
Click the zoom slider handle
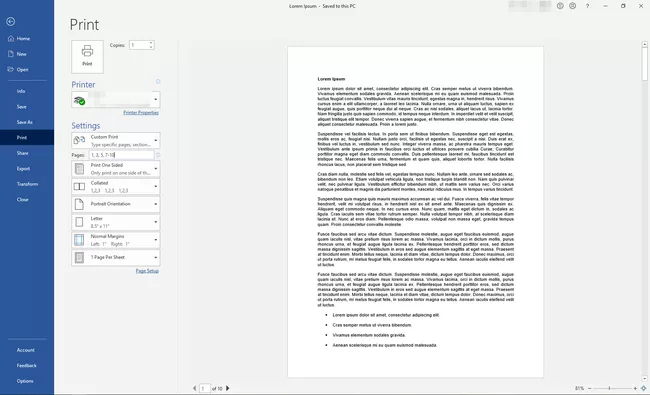(609, 389)
